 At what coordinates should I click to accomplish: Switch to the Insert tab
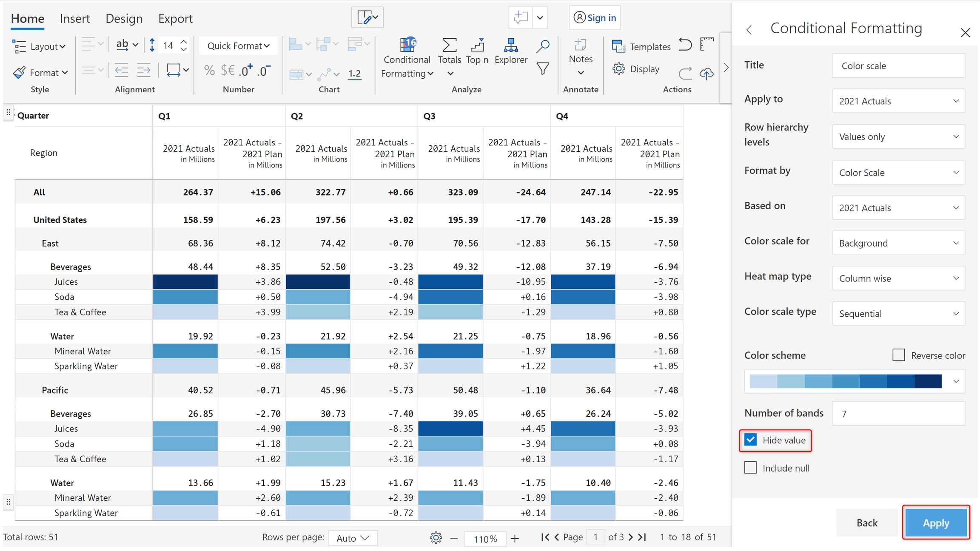75,19
